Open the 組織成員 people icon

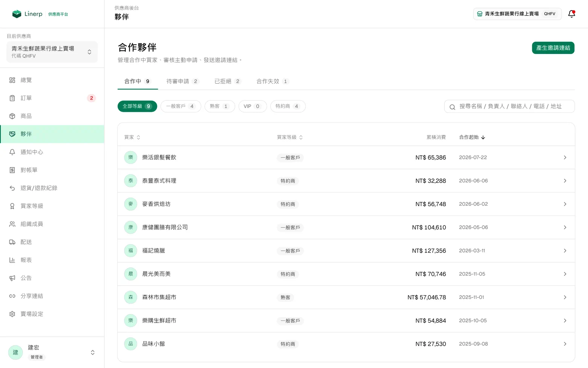(x=12, y=224)
